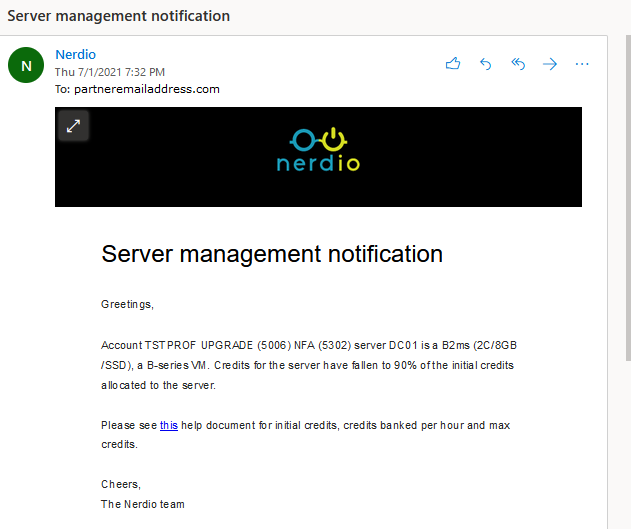631x529 pixels.
Task: Click the Nerdio logo banner image
Action: point(318,157)
